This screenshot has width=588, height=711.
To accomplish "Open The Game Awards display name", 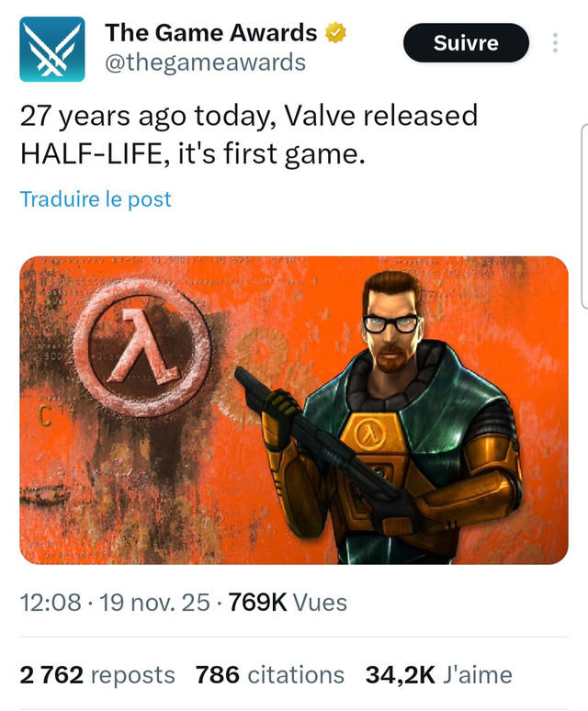I will [211, 33].
